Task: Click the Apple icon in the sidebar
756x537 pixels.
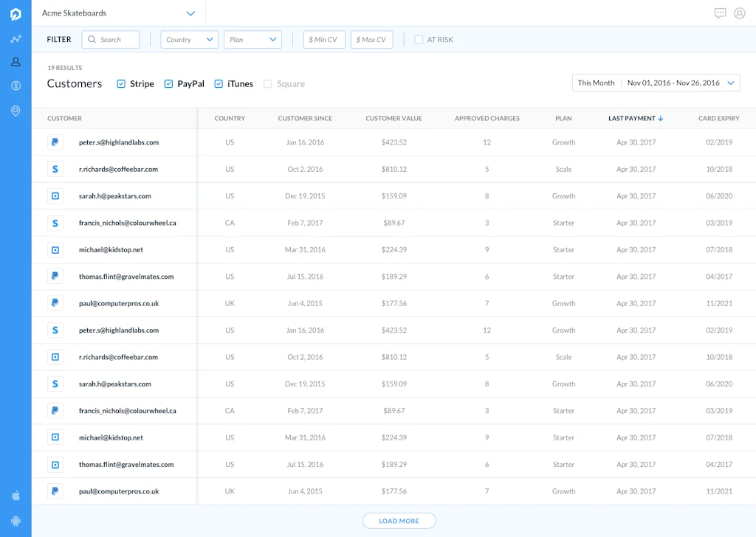Action: pyautogui.click(x=16, y=496)
